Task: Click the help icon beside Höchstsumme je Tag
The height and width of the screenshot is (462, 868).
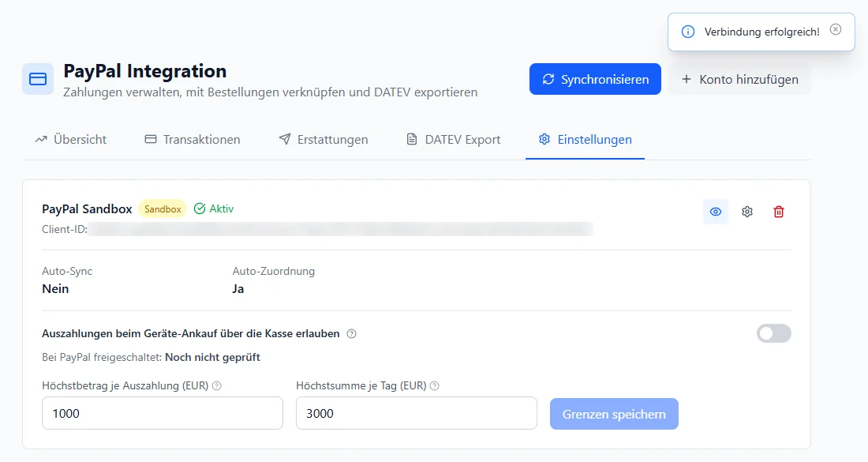Action: 435,385
